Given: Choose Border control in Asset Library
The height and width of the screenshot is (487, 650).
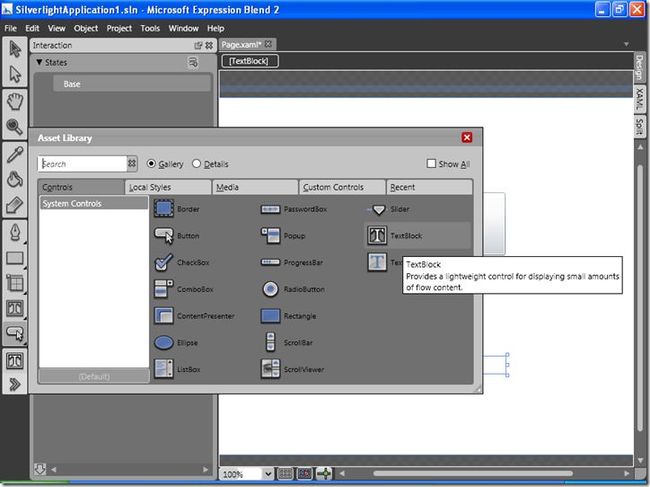Looking at the screenshot, I should (177, 209).
